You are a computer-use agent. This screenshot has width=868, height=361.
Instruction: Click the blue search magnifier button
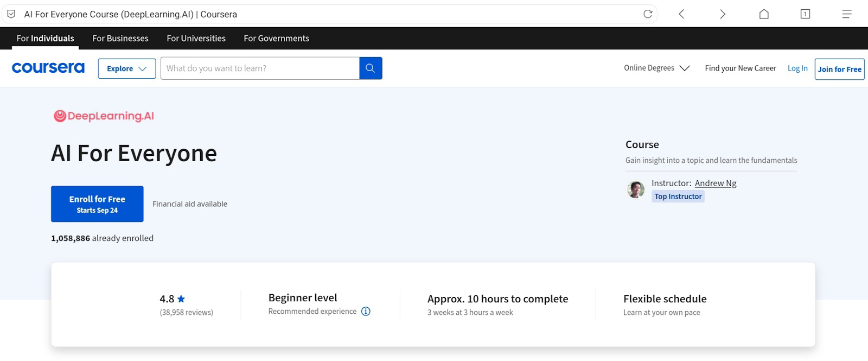point(371,68)
